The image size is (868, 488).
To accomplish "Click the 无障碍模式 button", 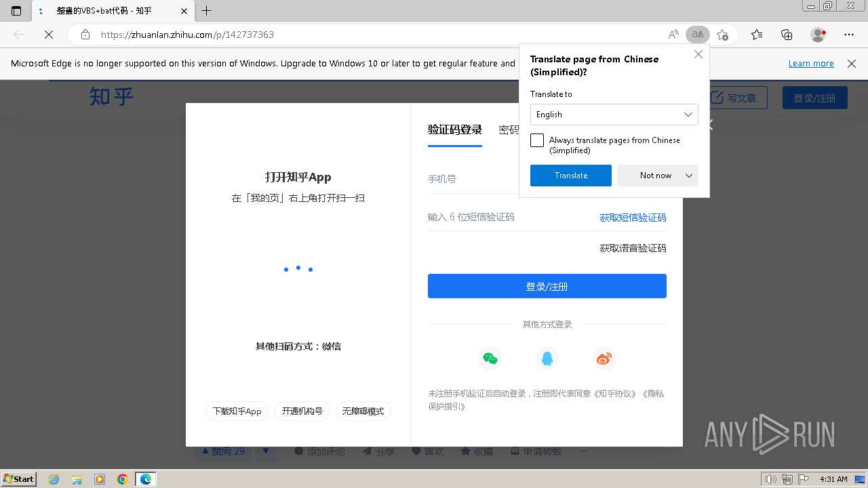I will pos(363,411).
